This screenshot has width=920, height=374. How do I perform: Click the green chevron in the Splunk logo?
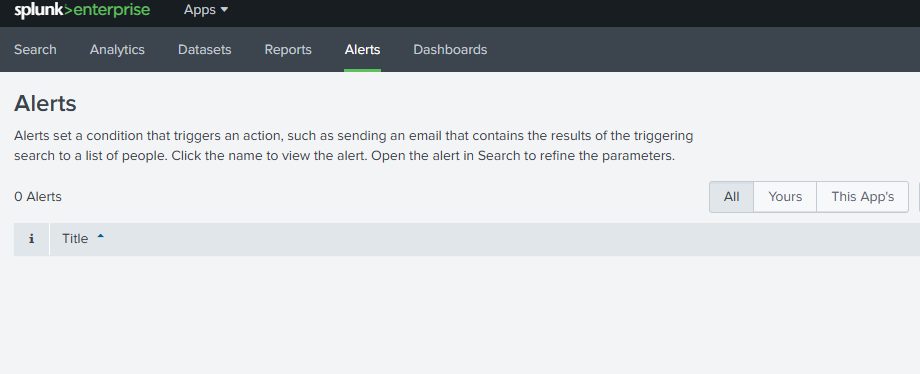[x=69, y=10]
